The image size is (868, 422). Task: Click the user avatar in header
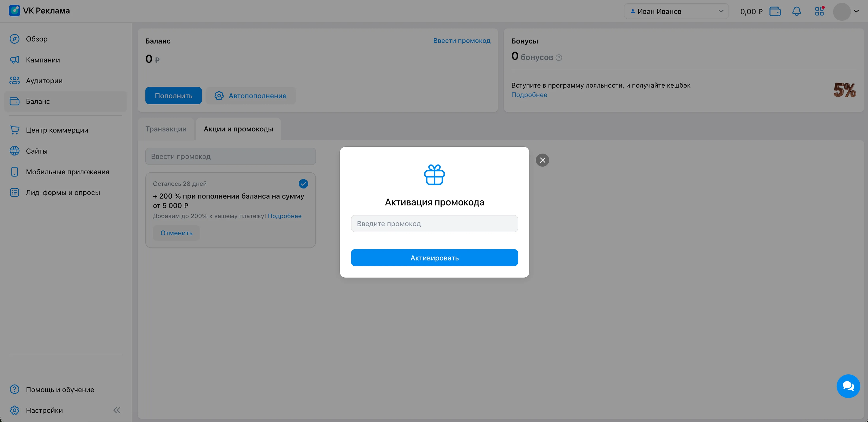842,11
